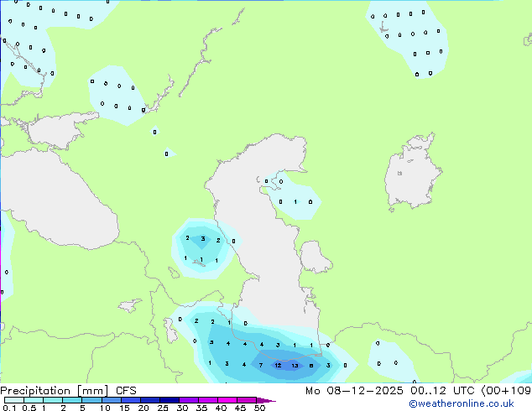The width and height of the screenshot is (532, 411).
Task: Click the 0.1–0.5 mm palest legend swatch
Action: pyautogui.click(x=14, y=400)
